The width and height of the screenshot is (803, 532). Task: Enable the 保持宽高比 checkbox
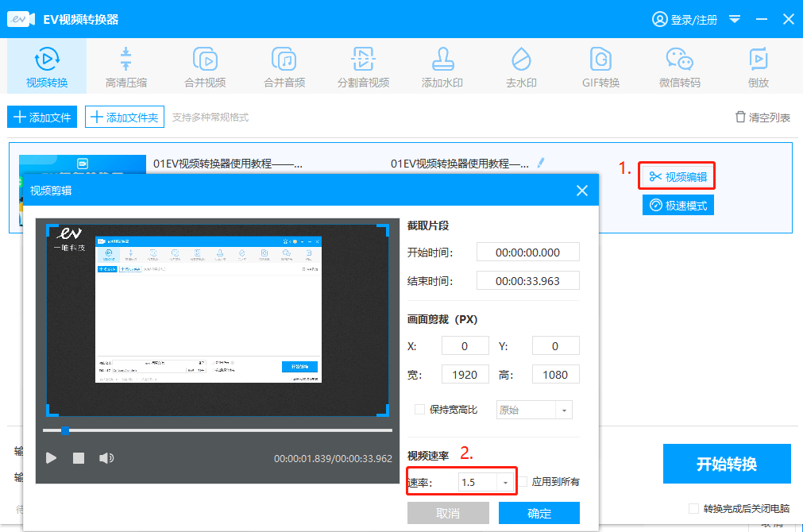point(420,410)
